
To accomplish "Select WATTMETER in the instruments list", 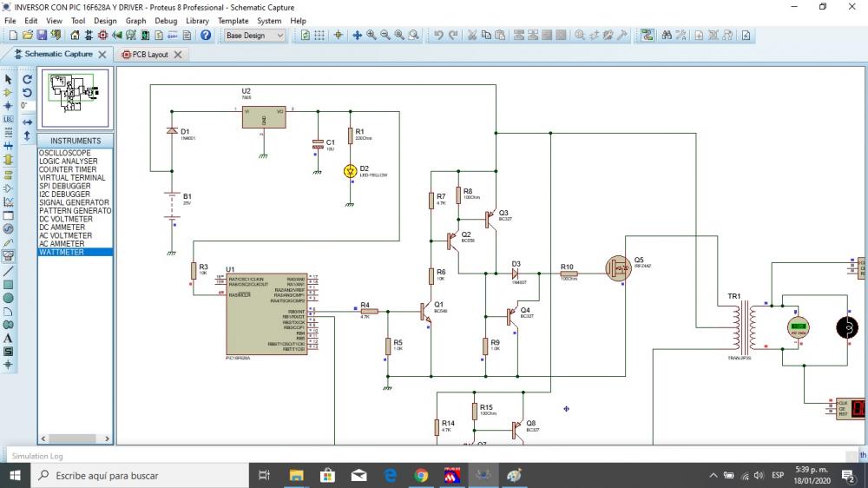I will pos(76,252).
